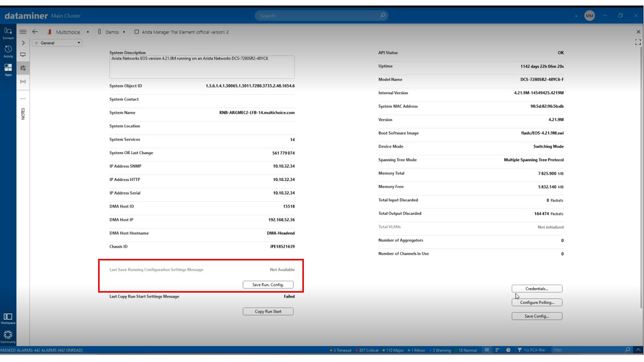Click the search magnifier in header
Screen dimensions: 644x362
coord(383,16)
